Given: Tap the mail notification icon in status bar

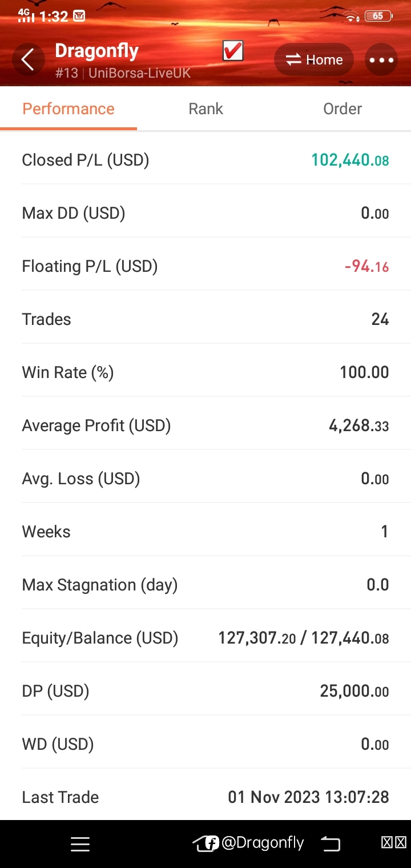Looking at the screenshot, I should pos(79,16).
